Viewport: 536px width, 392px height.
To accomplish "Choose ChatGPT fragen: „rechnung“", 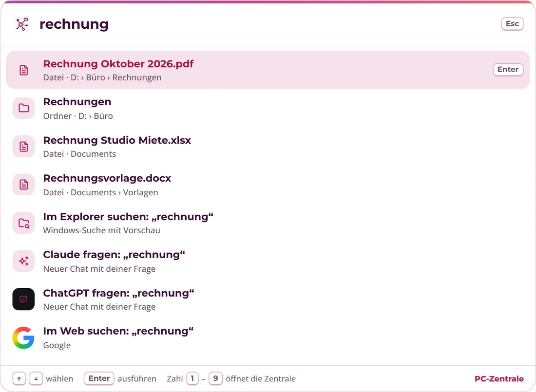I will 268,299.
